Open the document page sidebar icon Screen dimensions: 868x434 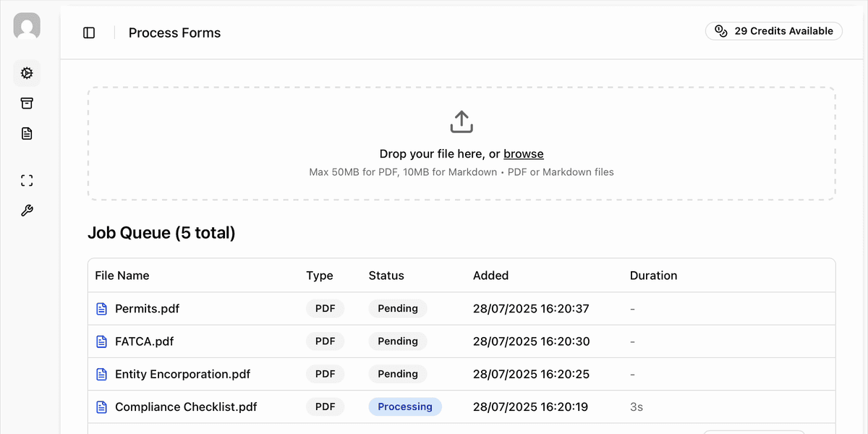(27, 134)
